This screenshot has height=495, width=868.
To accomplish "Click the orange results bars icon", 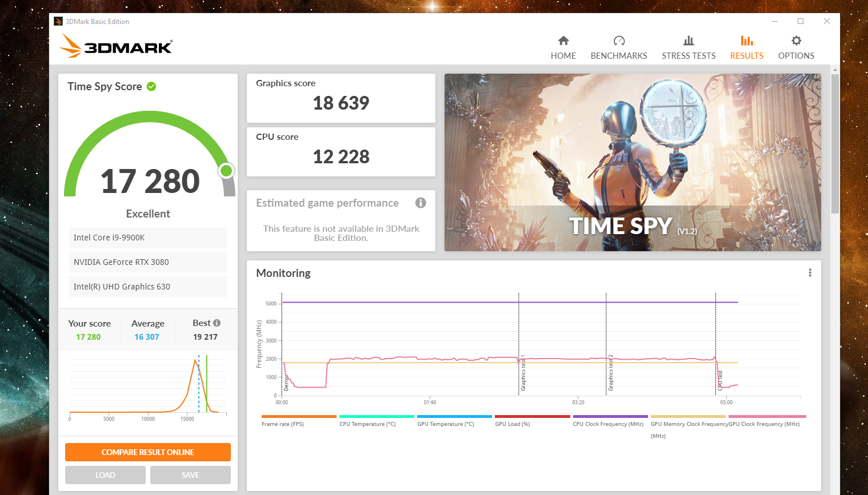I will click(747, 41).
